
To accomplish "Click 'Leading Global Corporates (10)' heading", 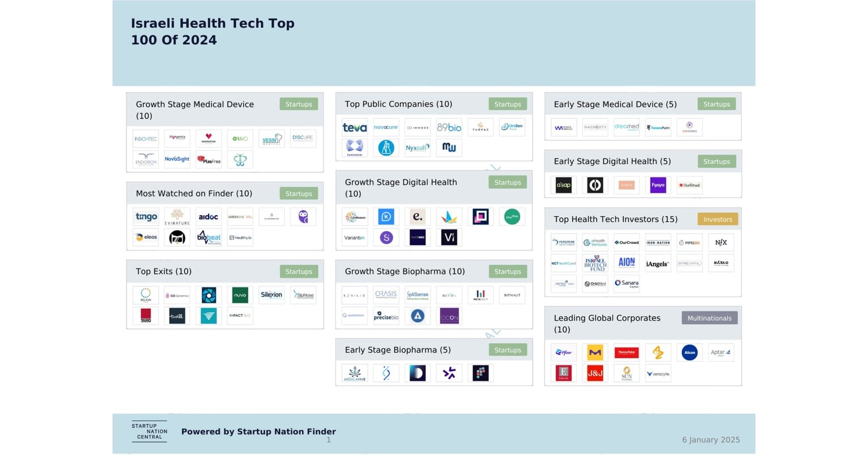I will coord(607,324).
